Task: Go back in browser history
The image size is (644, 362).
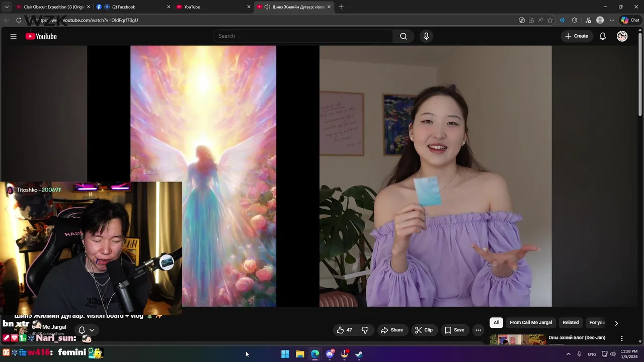Action: (x=7, y=20)
